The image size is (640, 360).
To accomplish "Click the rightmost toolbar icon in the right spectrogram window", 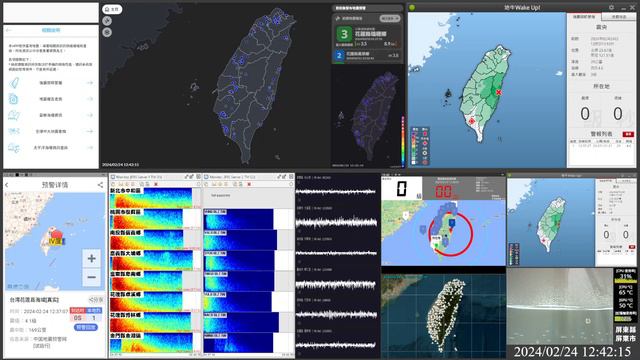I will click(x=291, y=184).
